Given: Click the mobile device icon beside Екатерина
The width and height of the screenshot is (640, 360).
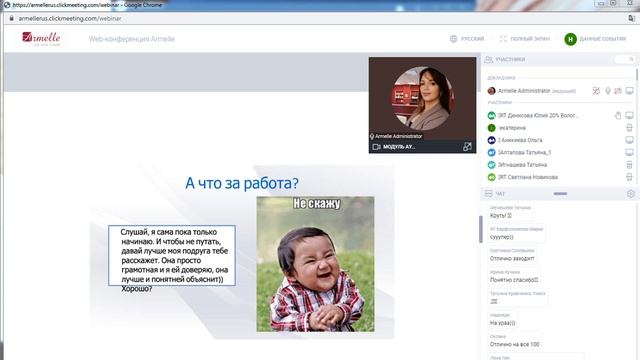Looking at the screenshot, I should 629,128.
